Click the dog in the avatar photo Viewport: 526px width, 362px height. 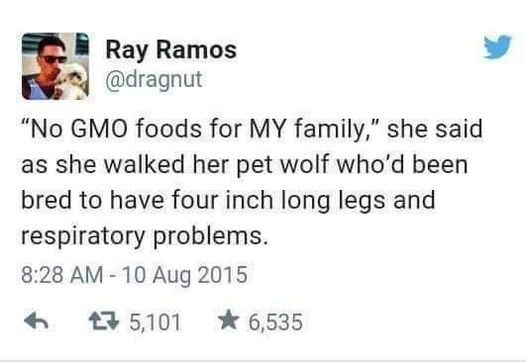click(73, 81)
